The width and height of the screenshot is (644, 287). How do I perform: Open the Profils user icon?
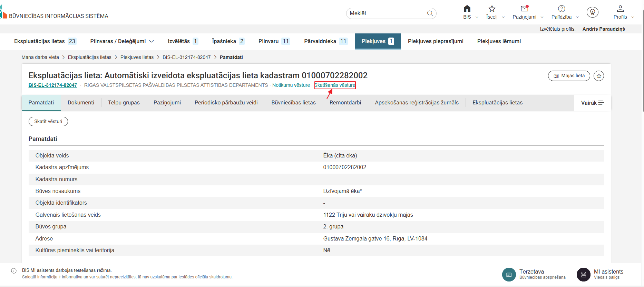pyautogui.click(x=620, y=9)
